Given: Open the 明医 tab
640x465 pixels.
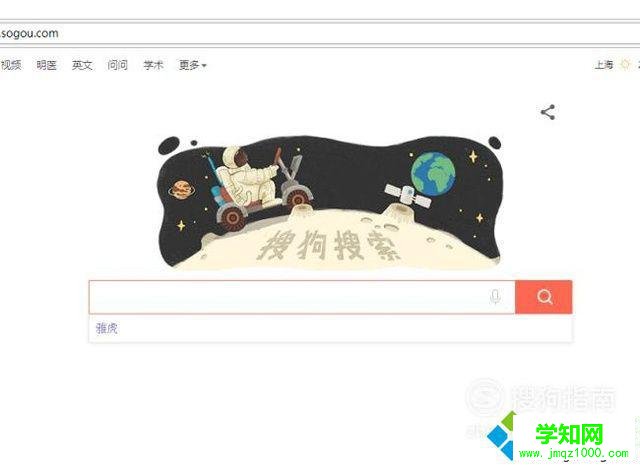Looking at the screenshot, I should [x=46, y=65].
